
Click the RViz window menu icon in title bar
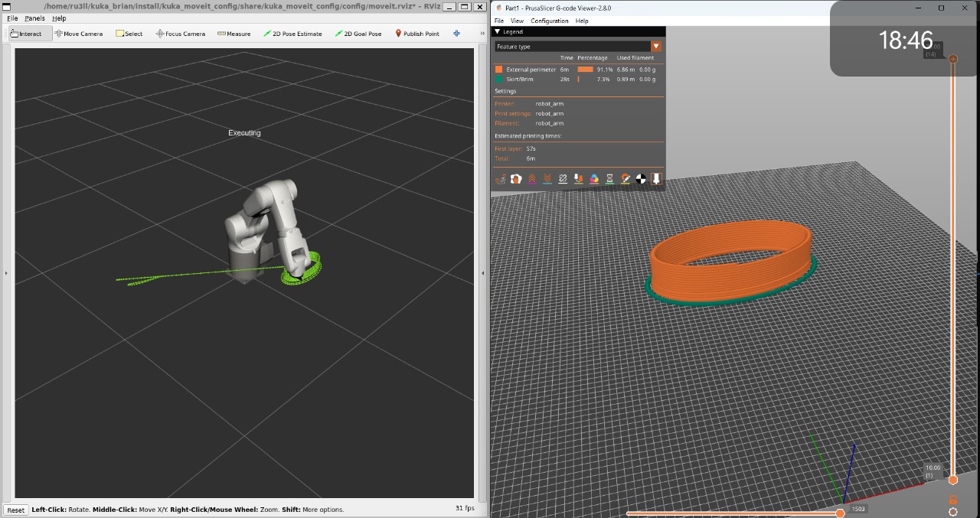[x=6, y=6]
